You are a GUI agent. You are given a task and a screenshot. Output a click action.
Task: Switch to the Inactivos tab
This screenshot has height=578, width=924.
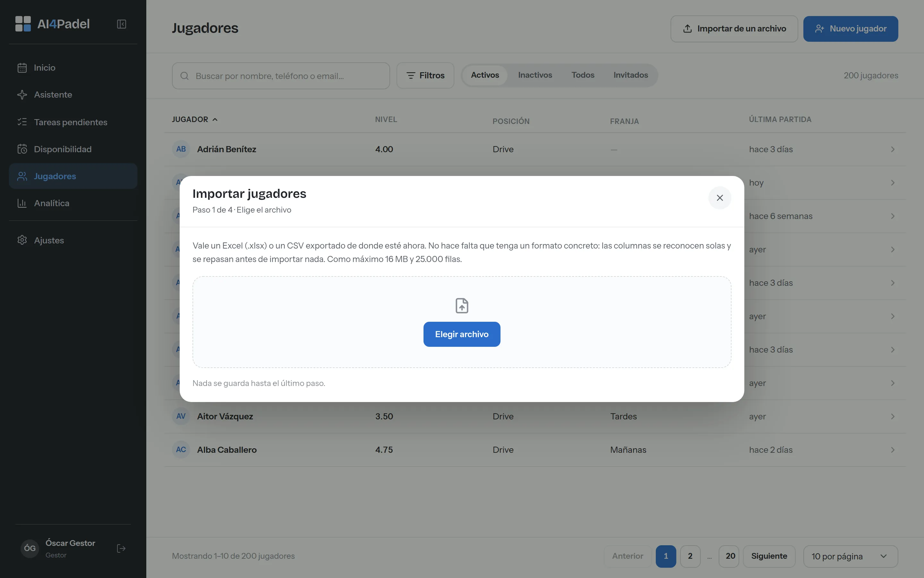point(535,75)
